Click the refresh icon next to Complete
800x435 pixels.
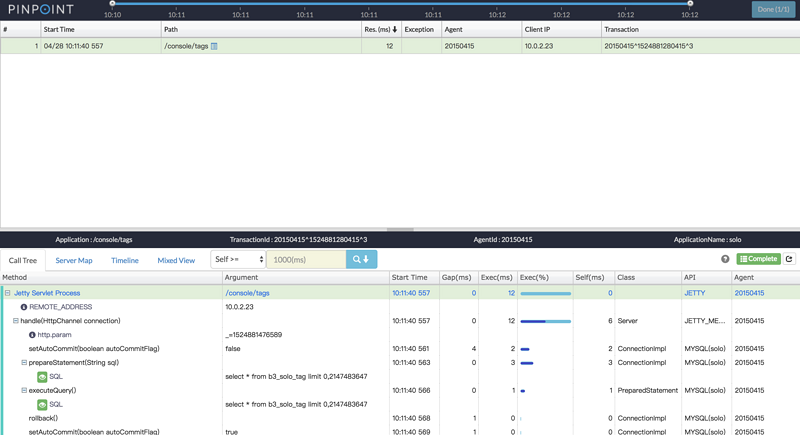point(789,259)
